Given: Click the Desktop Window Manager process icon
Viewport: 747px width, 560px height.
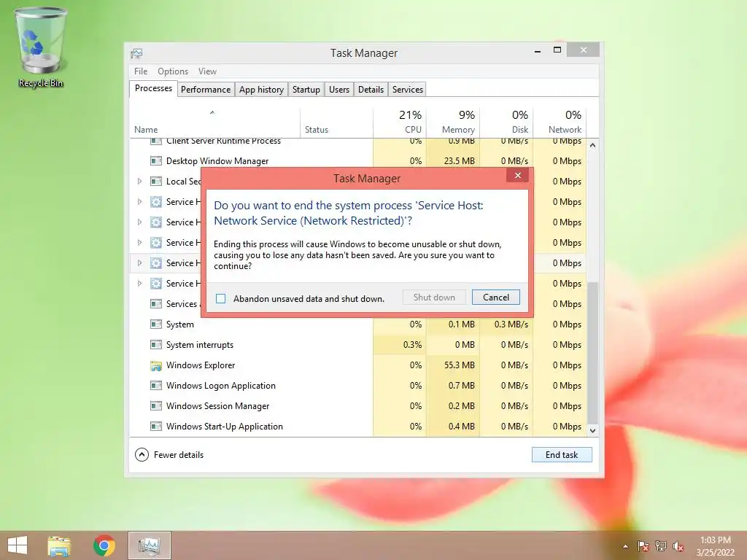Looking at the screenshot, I should click(x=156, y=161).
